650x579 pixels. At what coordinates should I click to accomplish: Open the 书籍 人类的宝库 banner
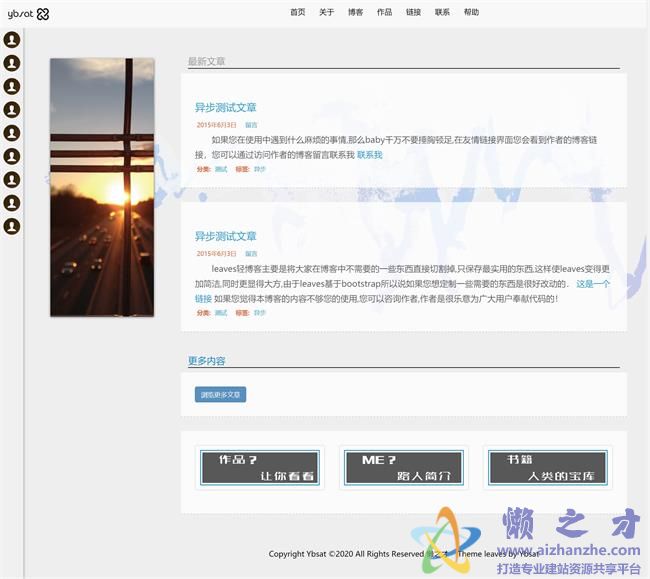(x=548, y=468)
